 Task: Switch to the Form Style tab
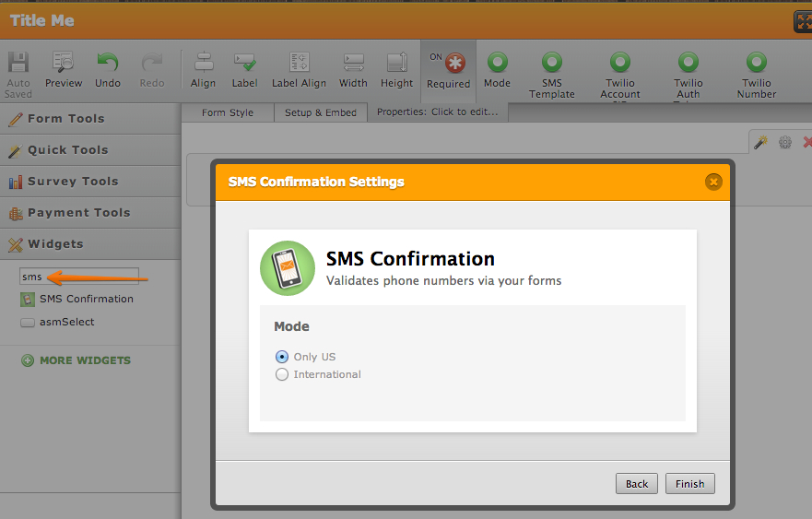(227, 112)
